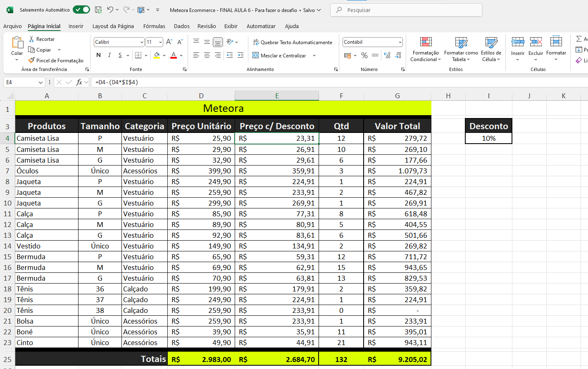588x369 pixels.
Task: Click the formula bar with =D4-(D4*$I$4)
Action: 339,82
